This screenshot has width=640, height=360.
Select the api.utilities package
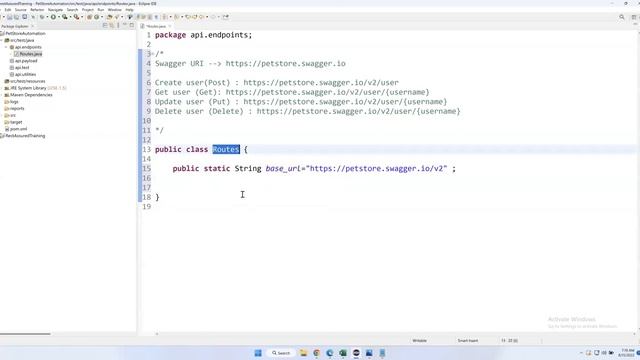point(25,75)
